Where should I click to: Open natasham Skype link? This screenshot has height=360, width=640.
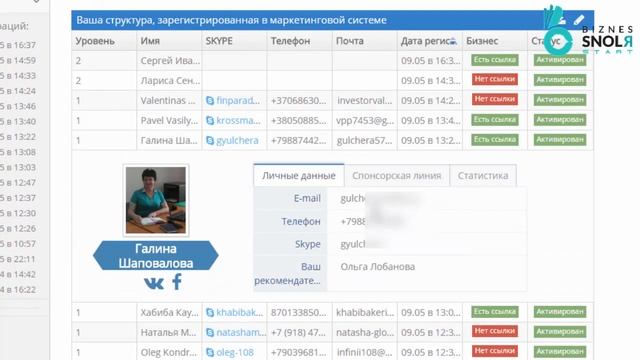click(x=241, y=333)
